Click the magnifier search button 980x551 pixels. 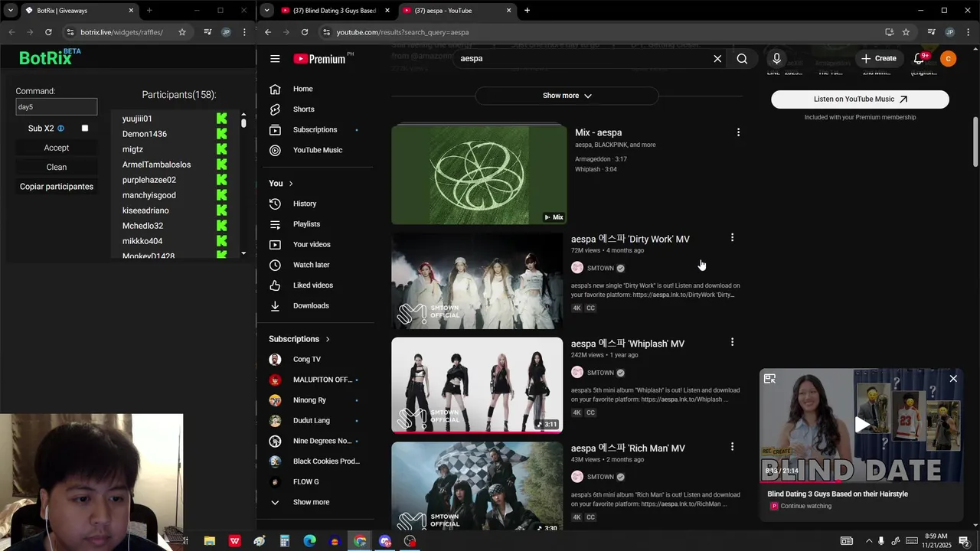click(x=742, y=59)
